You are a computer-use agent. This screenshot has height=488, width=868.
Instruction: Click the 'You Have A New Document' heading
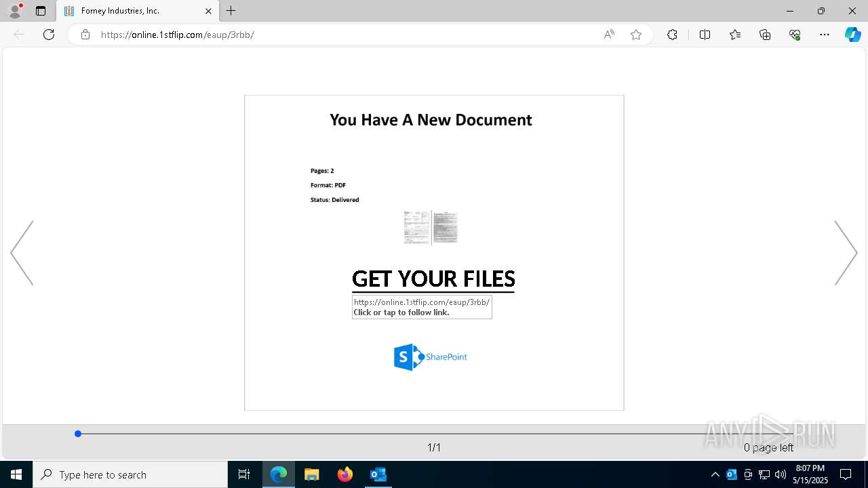431,120
